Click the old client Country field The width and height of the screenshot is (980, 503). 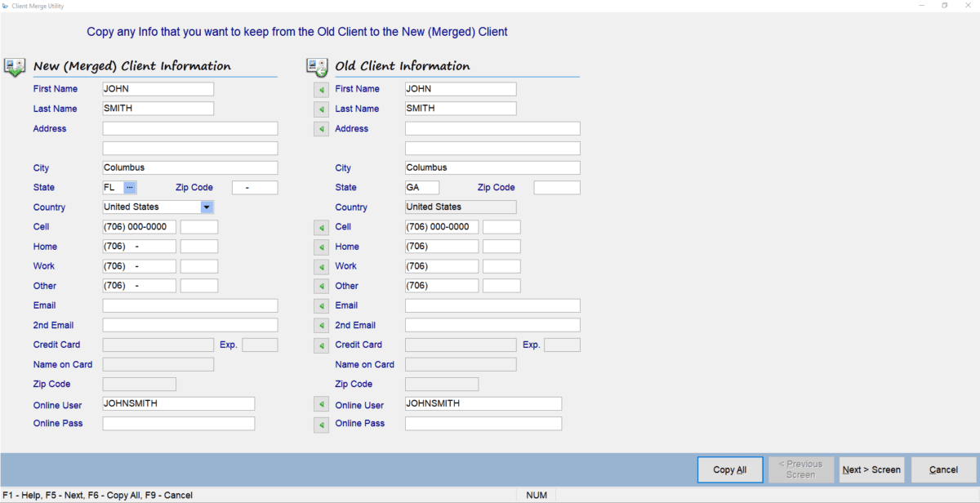point(461,207)
